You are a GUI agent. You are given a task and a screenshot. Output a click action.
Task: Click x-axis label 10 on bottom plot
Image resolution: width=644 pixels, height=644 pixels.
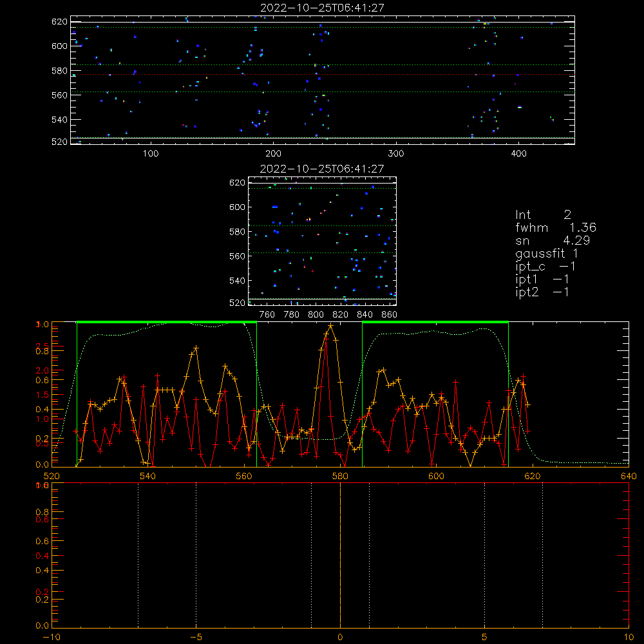coord(629,637)
